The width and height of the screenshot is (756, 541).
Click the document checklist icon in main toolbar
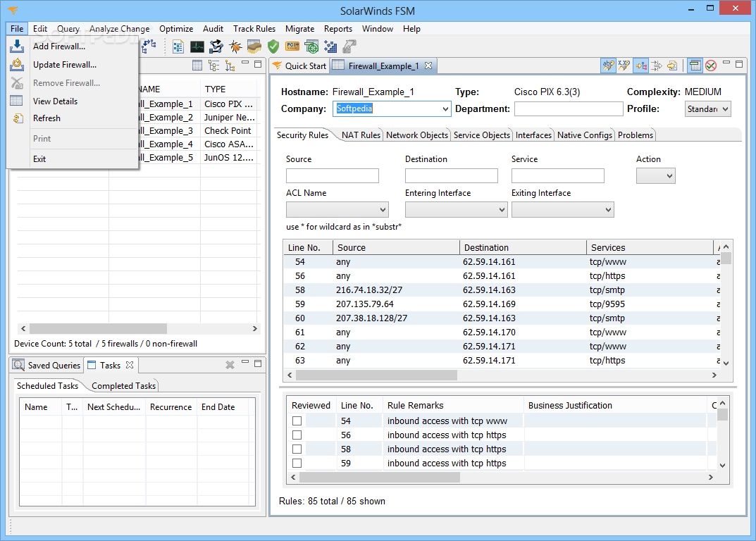point(178,46)
